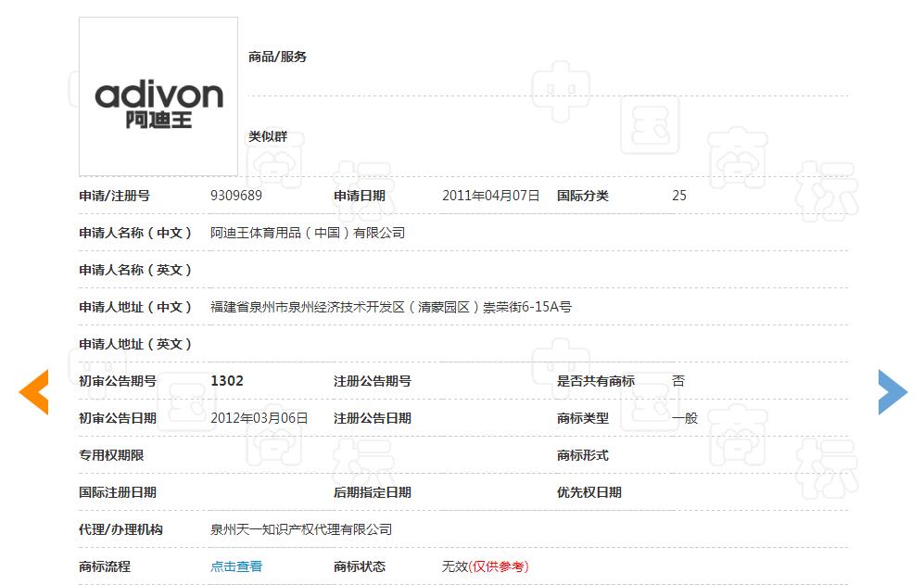Click the orange previous-record arrow
The width and height of the screenshot is (924, 585).
point(34,391)
